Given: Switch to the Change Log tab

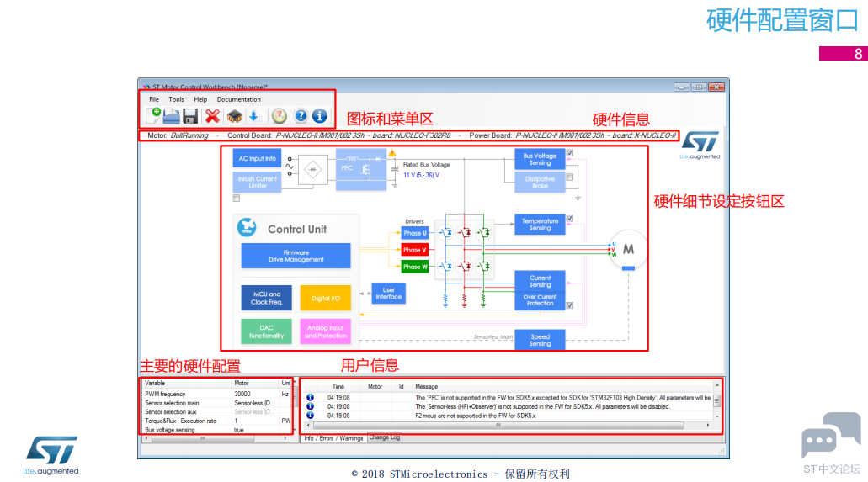Looking at the screenshot, I should pyautogui.click(x=385, y=437).
